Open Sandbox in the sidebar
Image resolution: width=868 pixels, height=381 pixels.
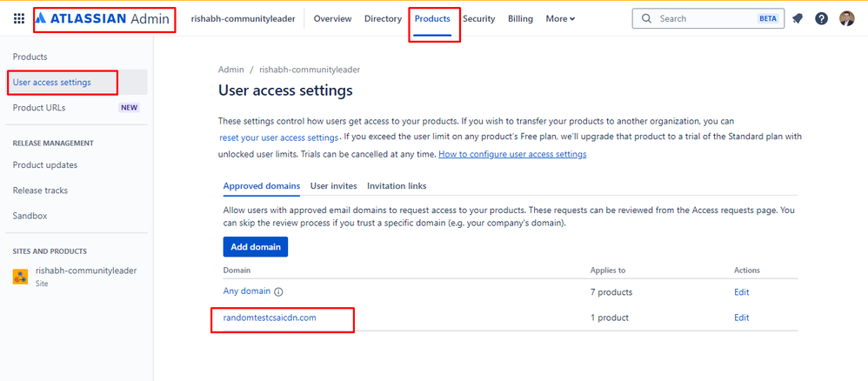point(30,216)
